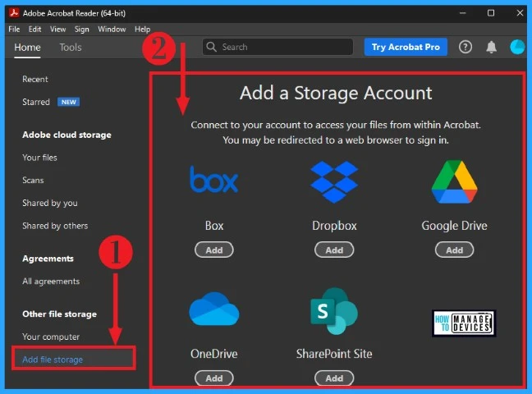Click the Google Drive logo icon
This screenshot has width=532, height=394.
[454, 181]
